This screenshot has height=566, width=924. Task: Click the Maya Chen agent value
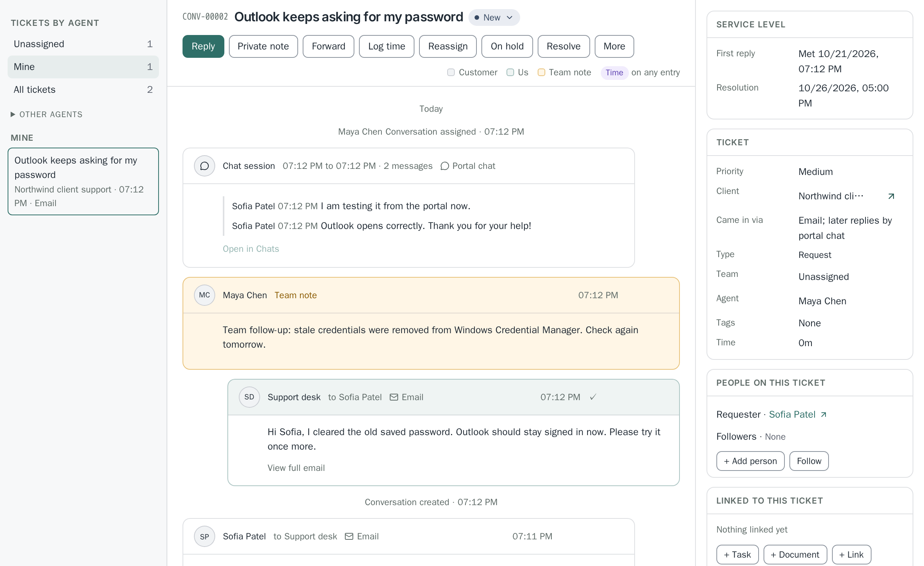coord(822,301)
